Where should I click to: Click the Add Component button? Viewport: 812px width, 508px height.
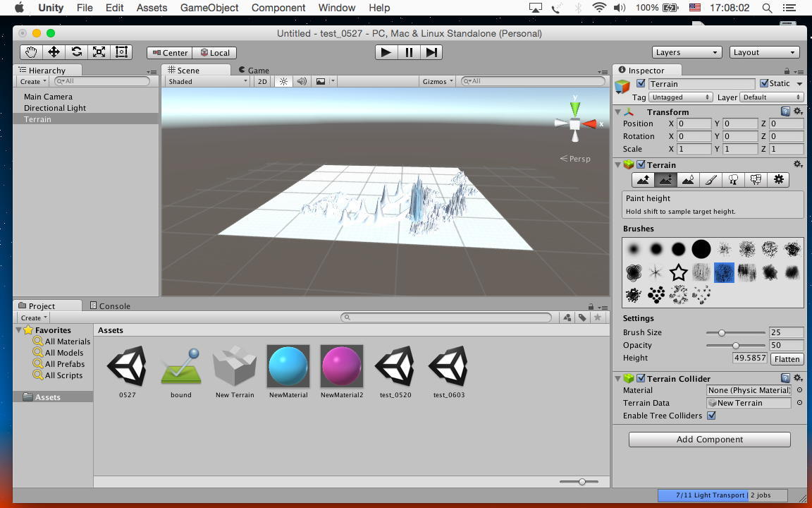(x=709, y=439)
